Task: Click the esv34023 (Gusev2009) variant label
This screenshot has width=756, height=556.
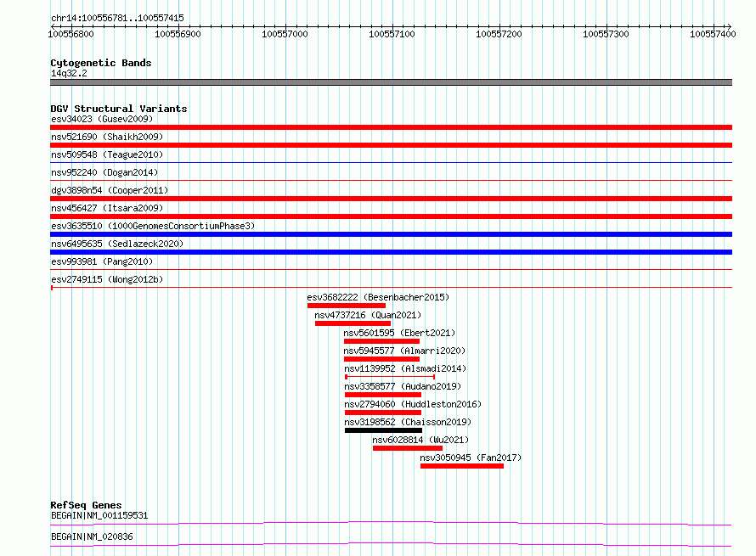Action: [x=102, y=119]
